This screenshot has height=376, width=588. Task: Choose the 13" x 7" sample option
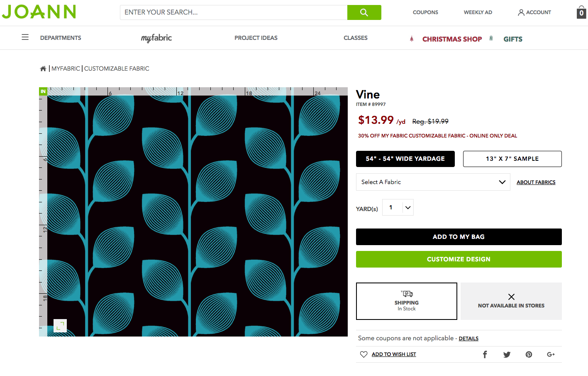click(512, 159)
